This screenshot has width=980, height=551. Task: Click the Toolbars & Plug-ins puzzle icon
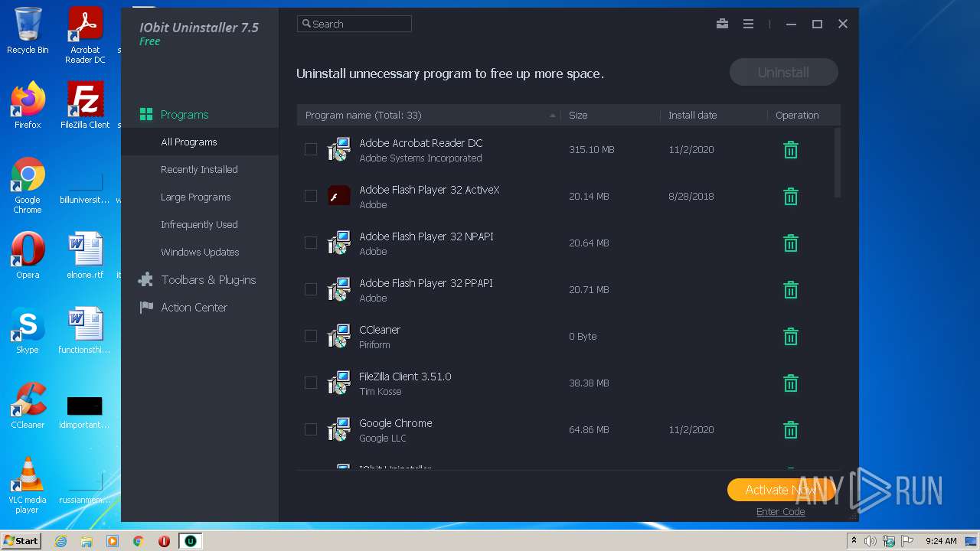145,280
